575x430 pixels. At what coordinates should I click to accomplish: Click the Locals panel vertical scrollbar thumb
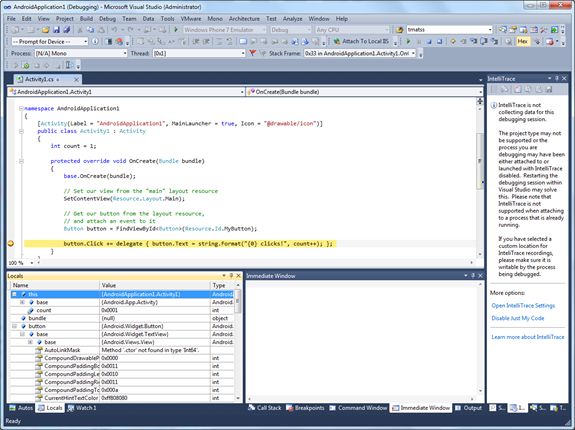(x=238, y=301)
